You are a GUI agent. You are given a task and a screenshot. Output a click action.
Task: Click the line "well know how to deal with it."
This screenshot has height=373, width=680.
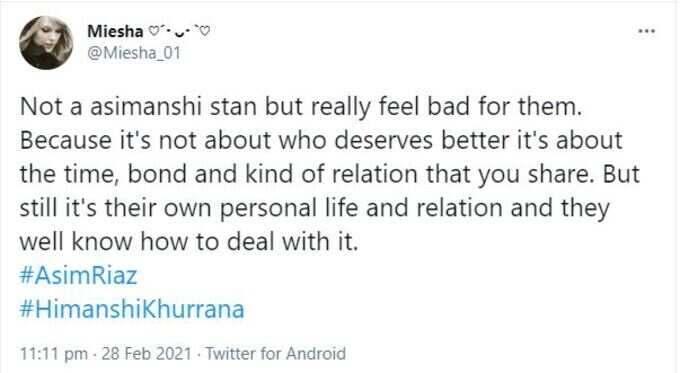pyautogui.click(x=189, y=242)
